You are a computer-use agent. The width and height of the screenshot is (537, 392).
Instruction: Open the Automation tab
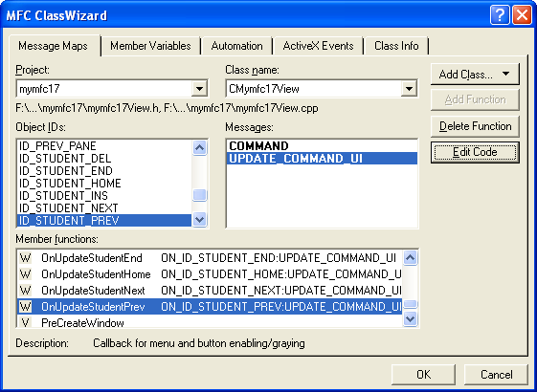(x=237, y=46)
